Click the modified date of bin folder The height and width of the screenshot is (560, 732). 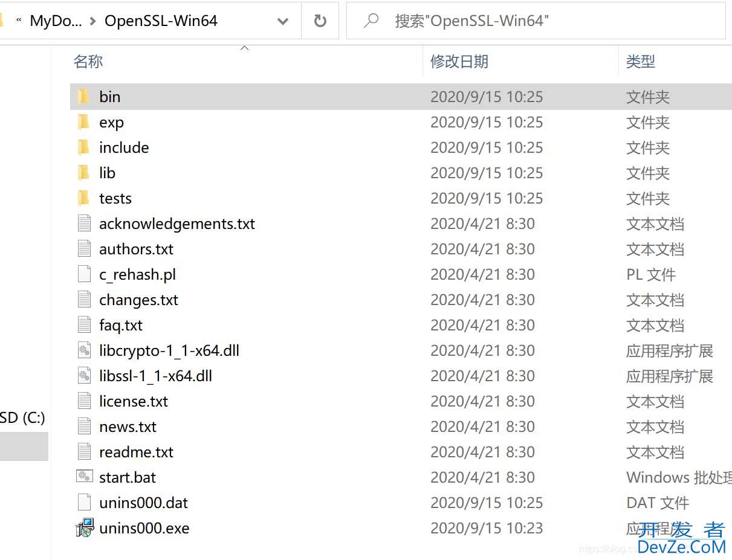(487, 97)
